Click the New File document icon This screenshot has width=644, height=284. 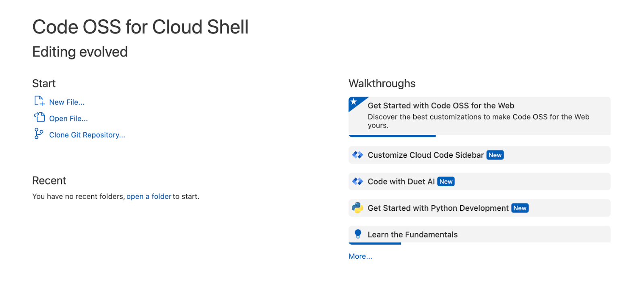pyautogui.click(x=39, y=101)
